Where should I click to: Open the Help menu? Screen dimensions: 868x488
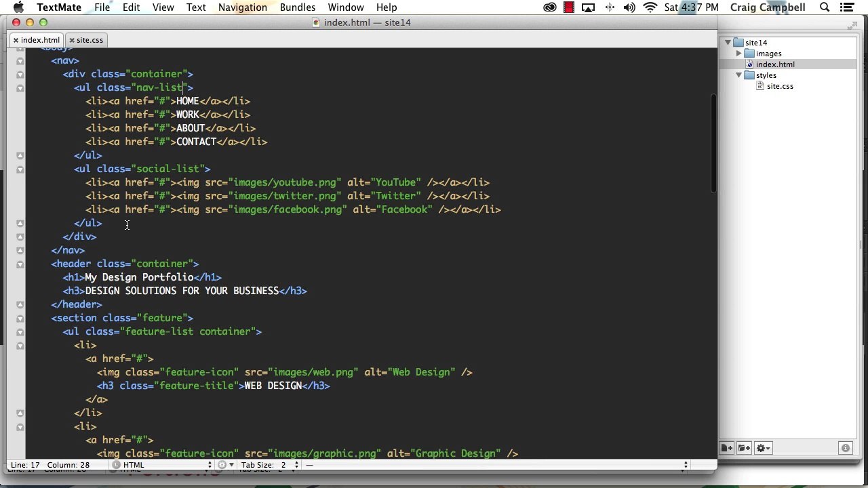[387, 7]
